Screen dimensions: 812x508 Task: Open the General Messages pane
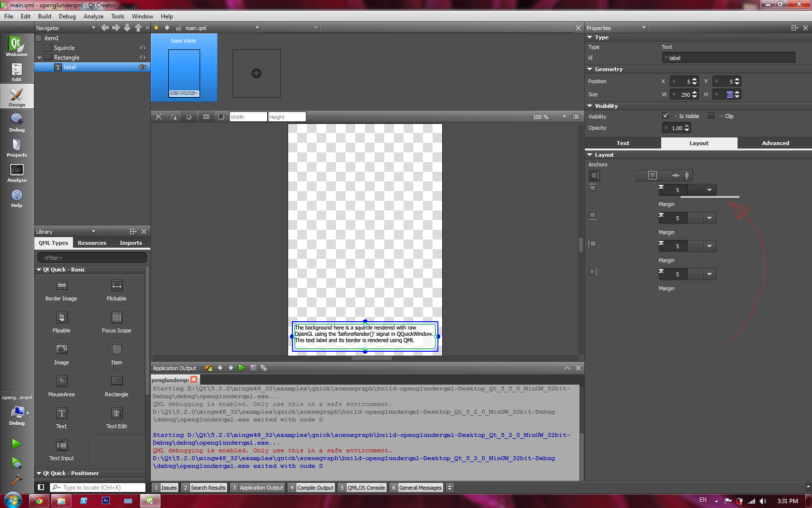pyautogui.click(x=416, y=488)
